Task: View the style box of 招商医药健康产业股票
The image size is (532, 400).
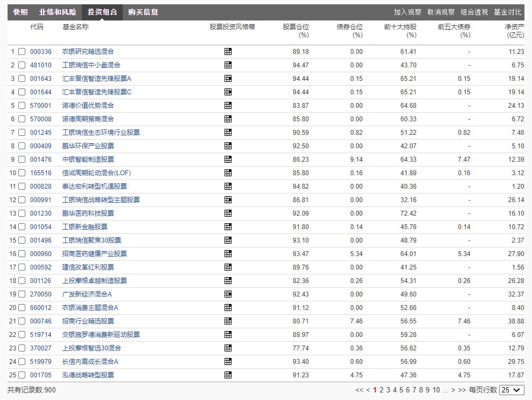Action: [x=228, y=254]
